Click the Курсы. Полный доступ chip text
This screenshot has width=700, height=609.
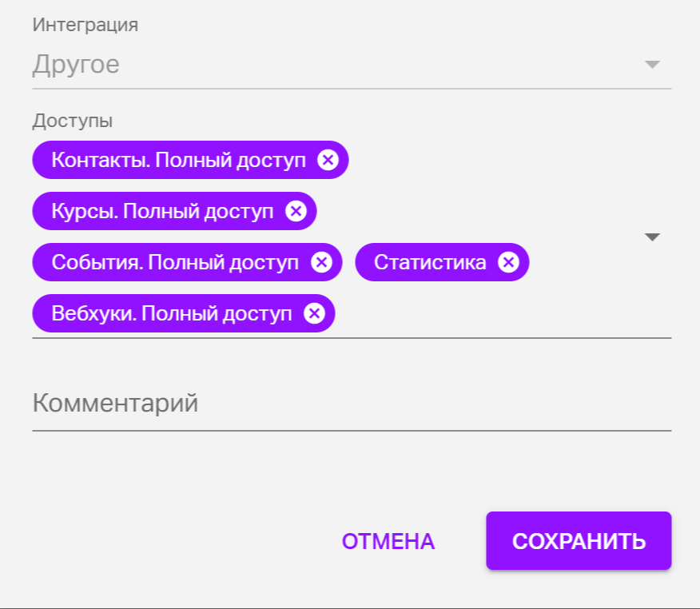(x=162, y=211)
